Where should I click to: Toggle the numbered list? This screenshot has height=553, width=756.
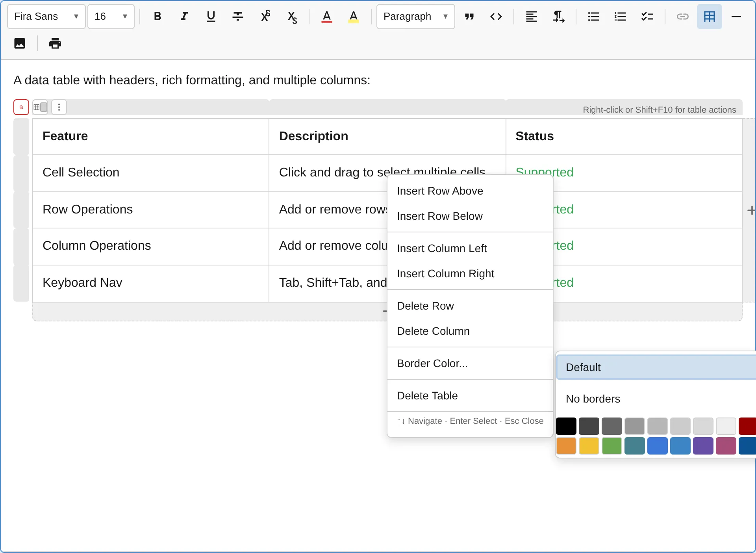[x=620, y=16]
